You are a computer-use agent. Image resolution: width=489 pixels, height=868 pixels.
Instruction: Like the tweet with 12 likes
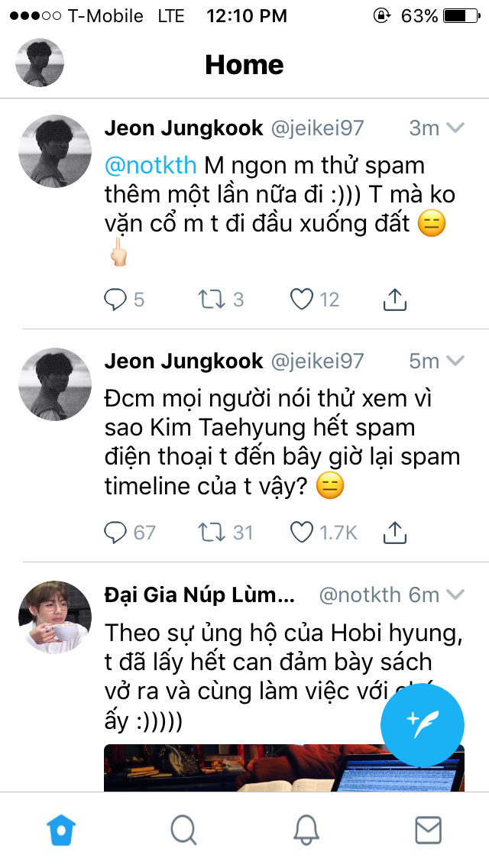[x=302, y=300]
